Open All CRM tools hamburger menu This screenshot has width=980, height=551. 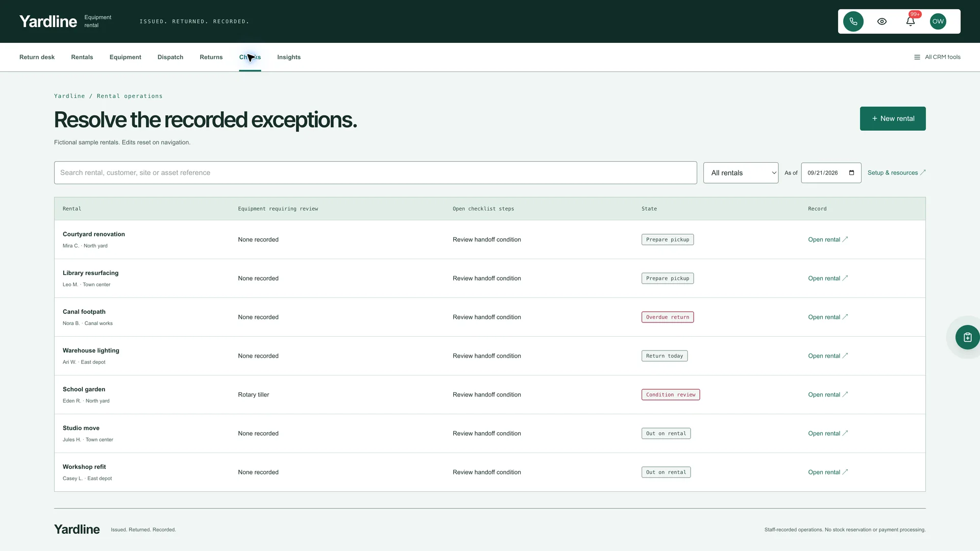pos(937,57)
